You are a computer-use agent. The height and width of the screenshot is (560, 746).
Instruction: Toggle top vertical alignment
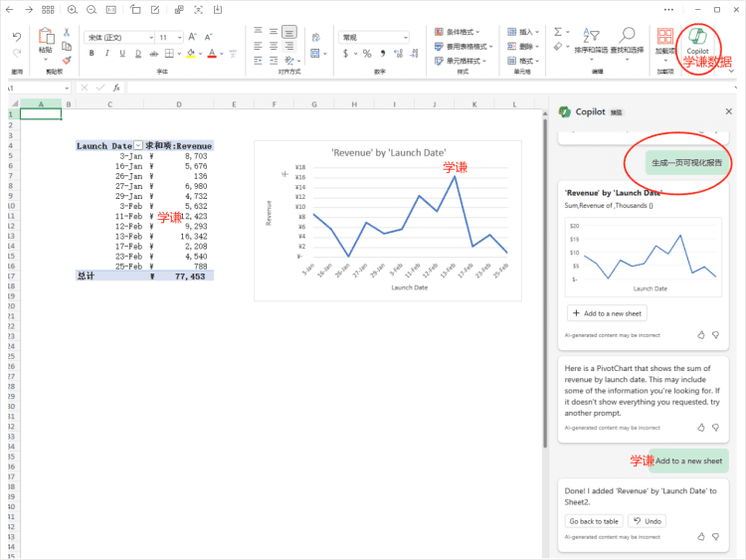click(258, 31)
